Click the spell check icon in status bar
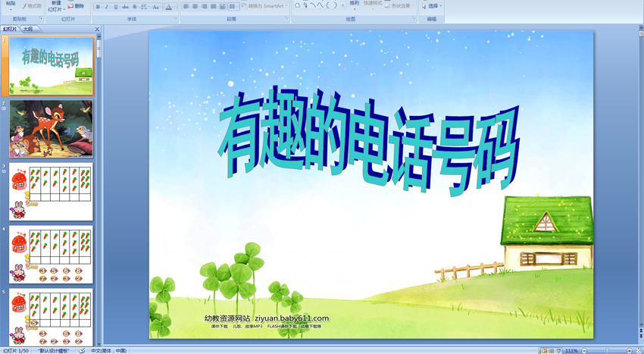 pos(82,351)
